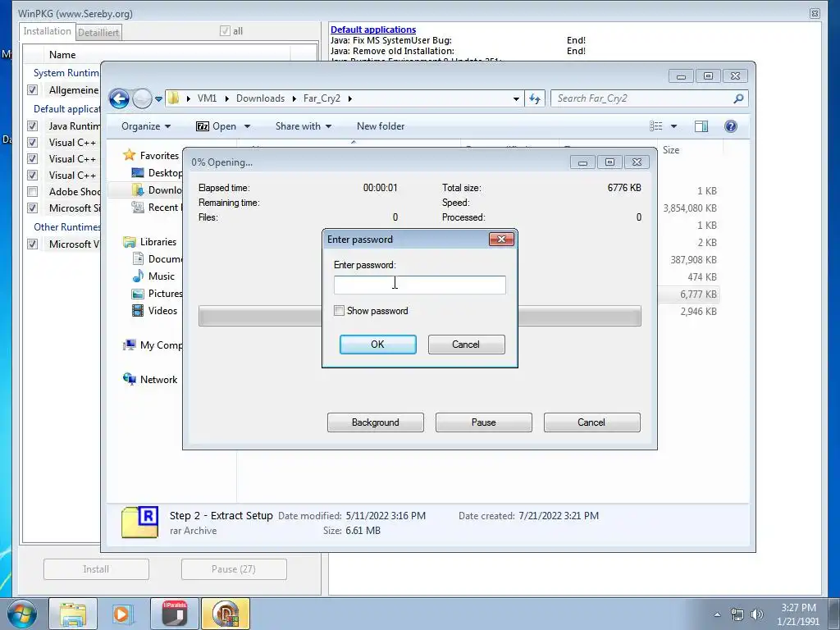Click inside the Enter password text field
This screenshot has height=630, width=840.
click(419, 285)
